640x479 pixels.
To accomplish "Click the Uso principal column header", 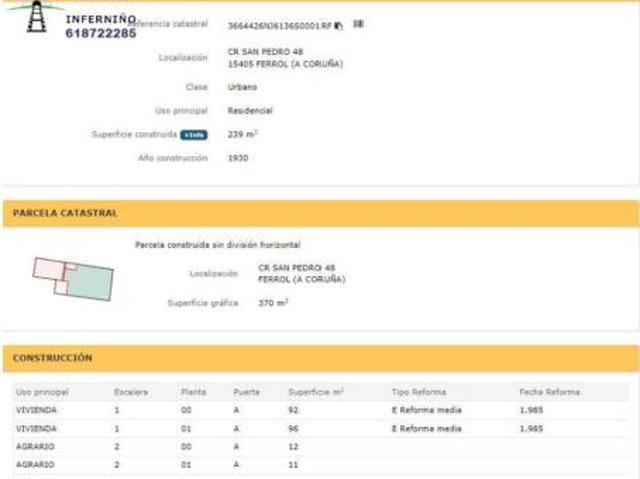I will point(42,392).
